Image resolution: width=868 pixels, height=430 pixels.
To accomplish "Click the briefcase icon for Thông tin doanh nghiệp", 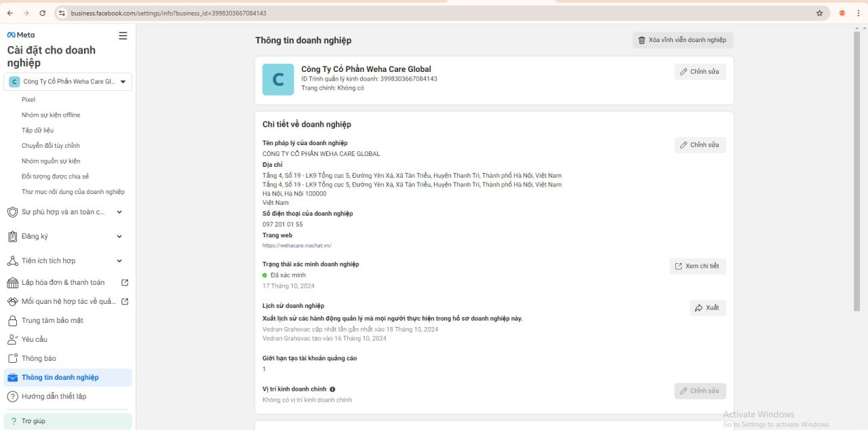I will [12, 378].
